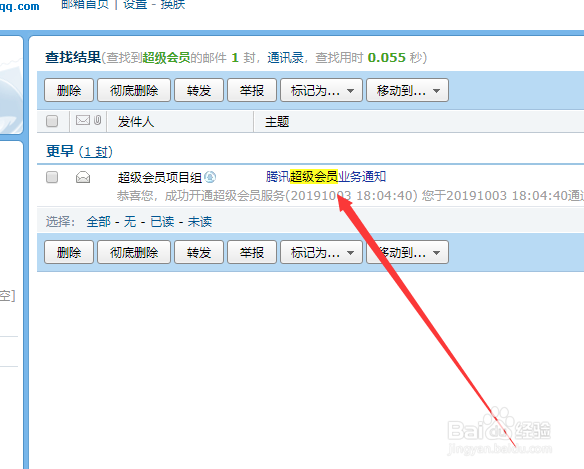Click the lower 举报 button

tap(252, 253)
